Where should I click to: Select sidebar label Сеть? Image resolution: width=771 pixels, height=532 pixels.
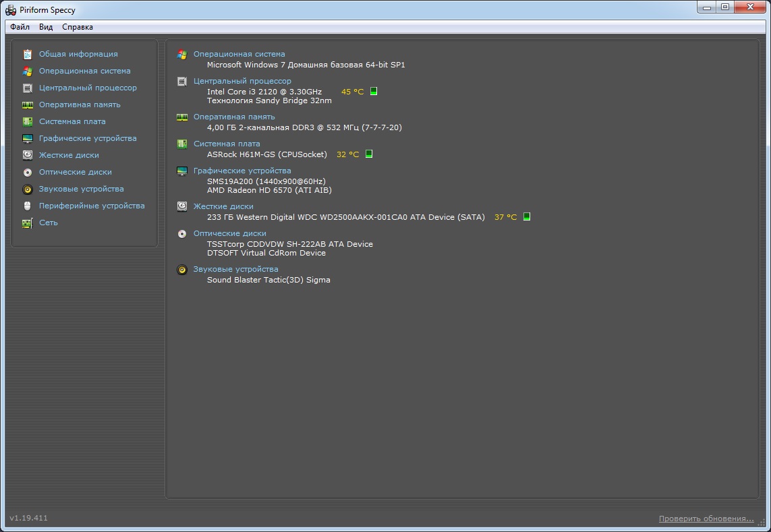48,223
